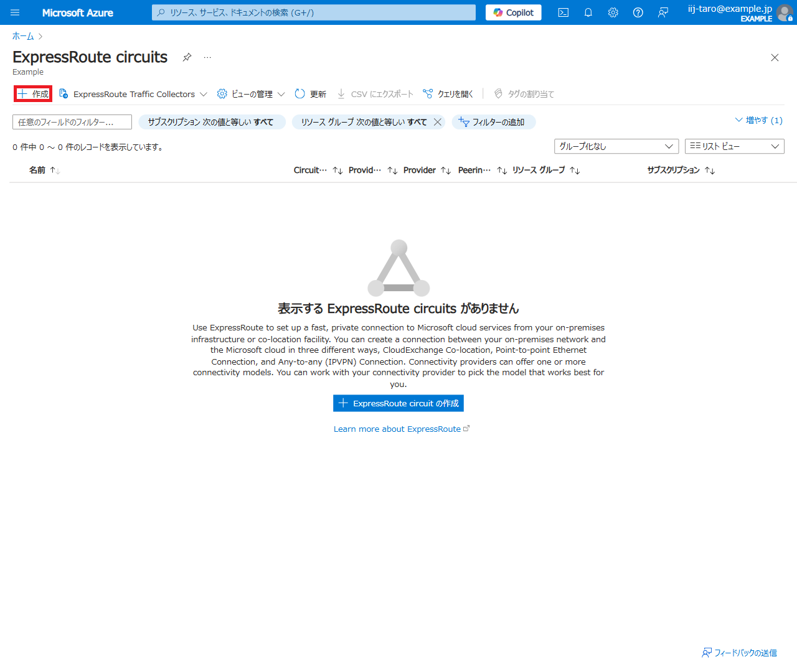Open Cloud Shell from the top bar
Viewport: 797px width, 672px height.
564,12
